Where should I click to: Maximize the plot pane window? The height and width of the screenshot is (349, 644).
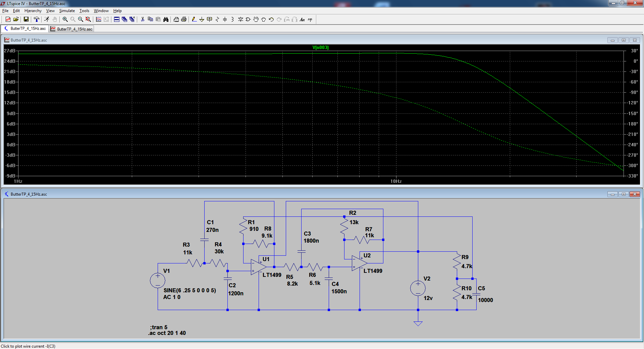pyautogui.click(x=624, y=40)
